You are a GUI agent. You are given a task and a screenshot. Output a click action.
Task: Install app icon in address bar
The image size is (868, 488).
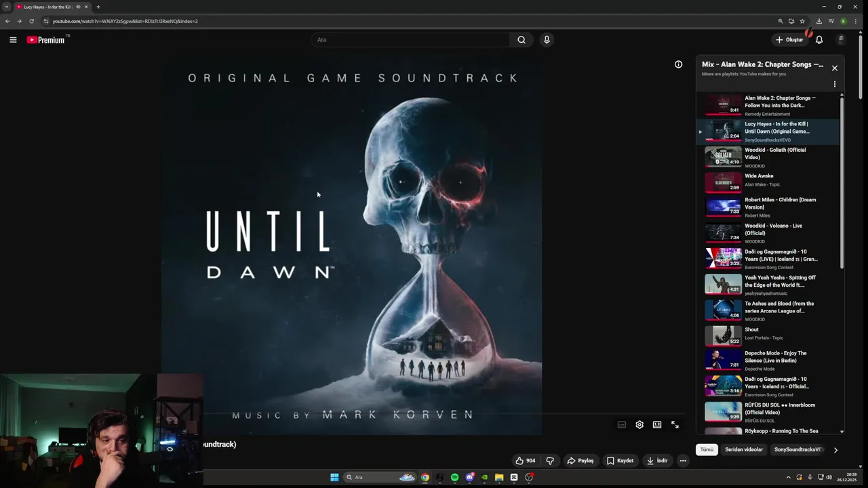point(791,21)
